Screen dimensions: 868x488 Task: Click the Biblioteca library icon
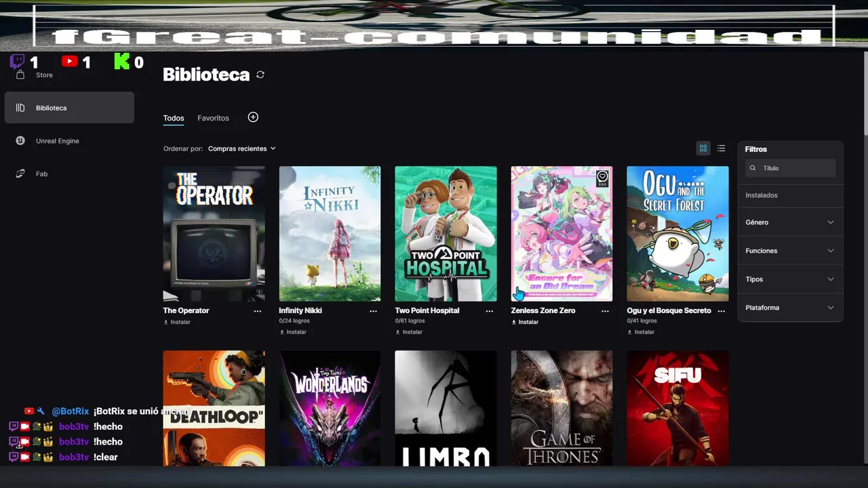20,108
